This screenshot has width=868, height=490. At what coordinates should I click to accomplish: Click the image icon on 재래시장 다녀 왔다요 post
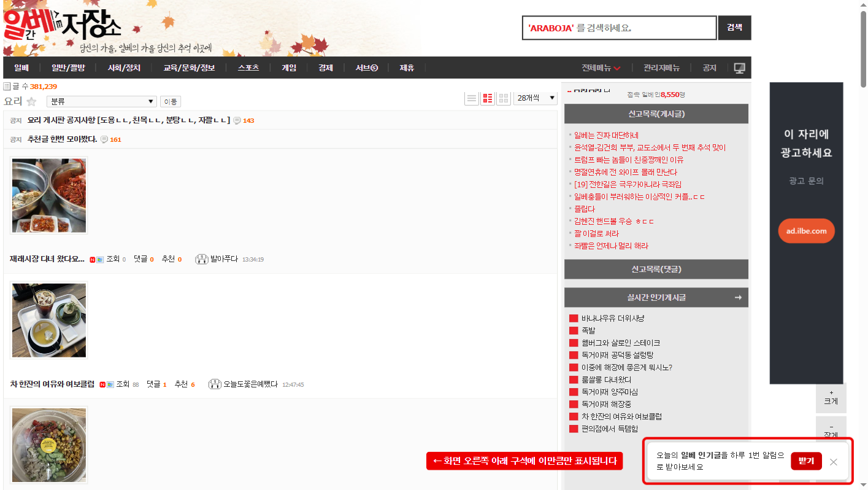tap(100, 260)
